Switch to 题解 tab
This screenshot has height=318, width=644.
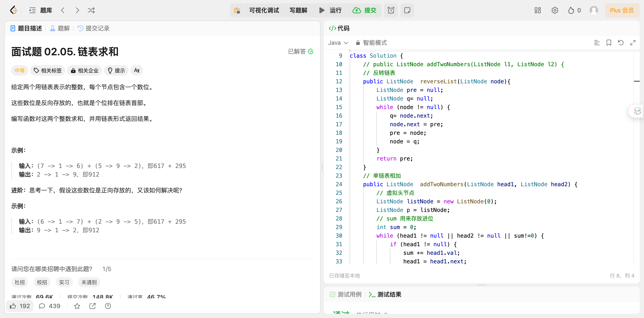(60, 28)
